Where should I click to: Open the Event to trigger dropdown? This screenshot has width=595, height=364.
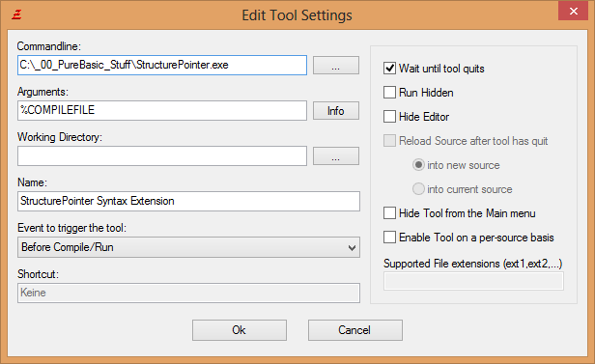click(x=188, y=247)
